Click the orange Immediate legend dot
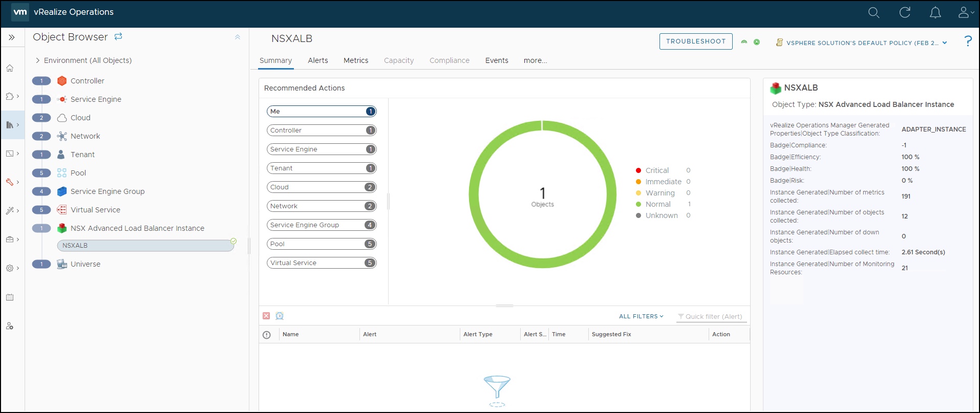The image size is (980, 413). (x=638, y=182)
